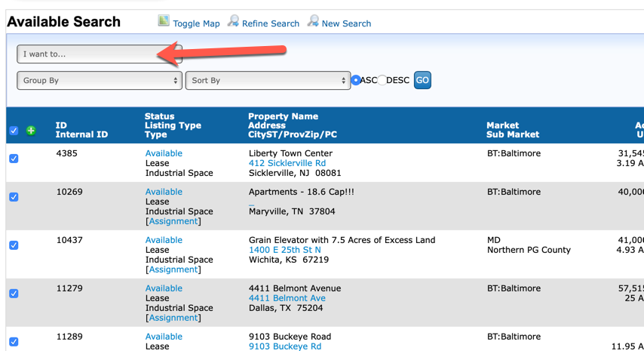Open the Sort By dropdown

point(268,81)
